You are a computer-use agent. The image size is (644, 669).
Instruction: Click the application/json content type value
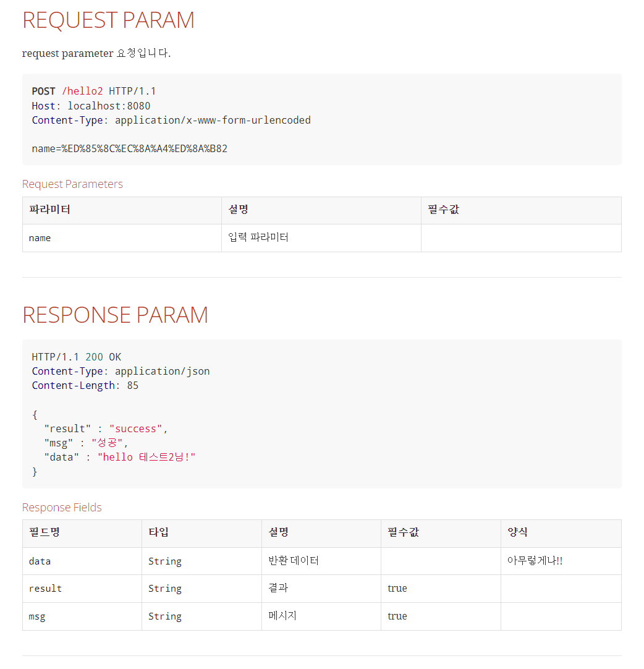click(163, 371)
